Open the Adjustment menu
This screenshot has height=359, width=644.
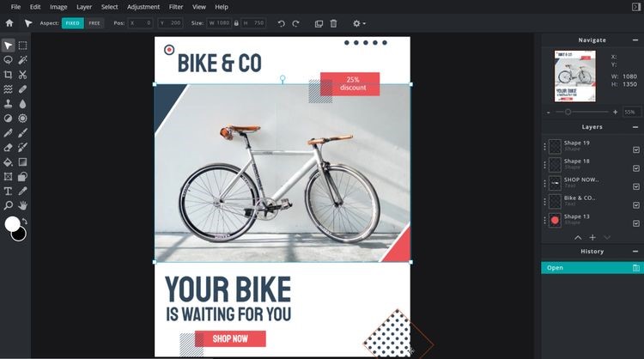point(143,7)
